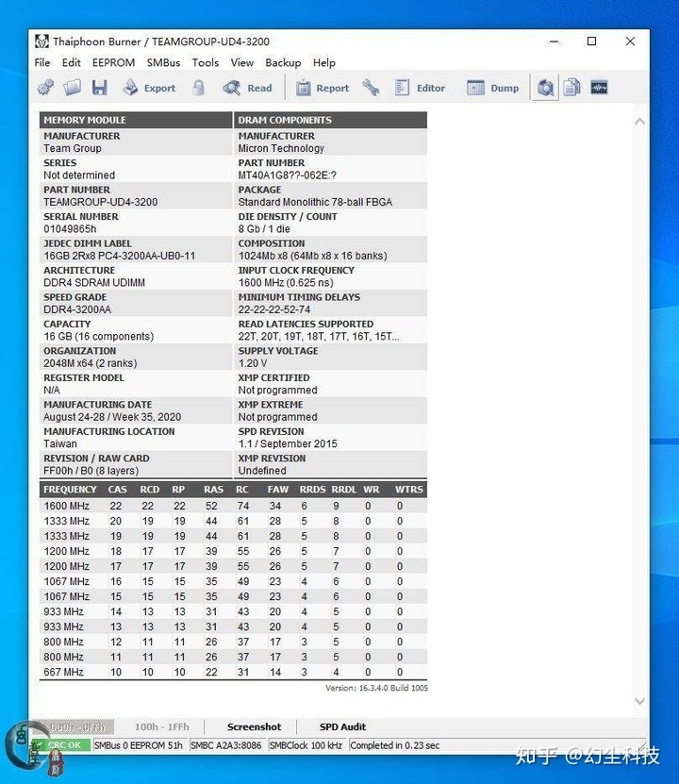Click the Thaiphoon Burner title bar app icon
The height and width of the screenshot is (784, 679).
pos(41,41)
